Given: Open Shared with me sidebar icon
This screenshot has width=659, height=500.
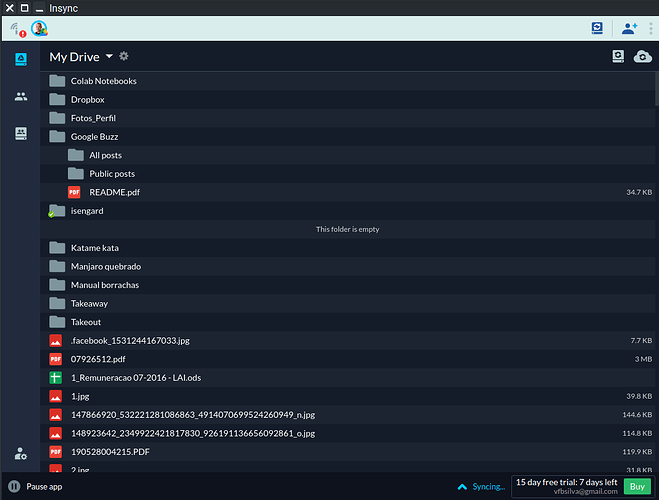Looking at the screenshot, I should coord(21,96).
